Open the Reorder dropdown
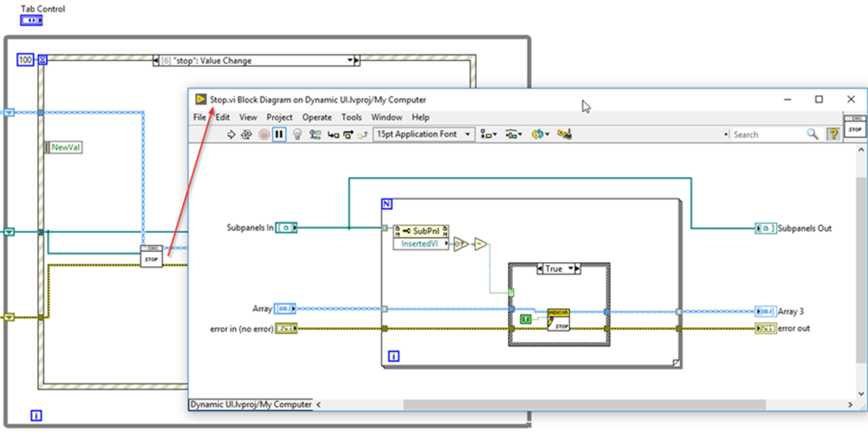This screenshot has height=434, width=868. point(540,134)
